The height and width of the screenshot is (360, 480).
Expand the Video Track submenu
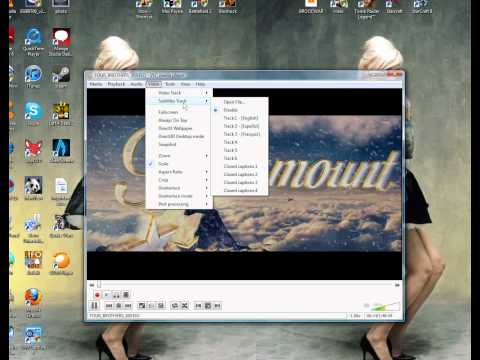pos(179,93)
